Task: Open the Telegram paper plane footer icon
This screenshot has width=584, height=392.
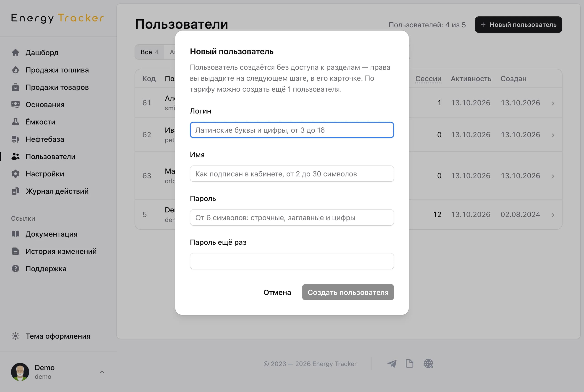Action: pyautogui.click(x=392, y=364)
